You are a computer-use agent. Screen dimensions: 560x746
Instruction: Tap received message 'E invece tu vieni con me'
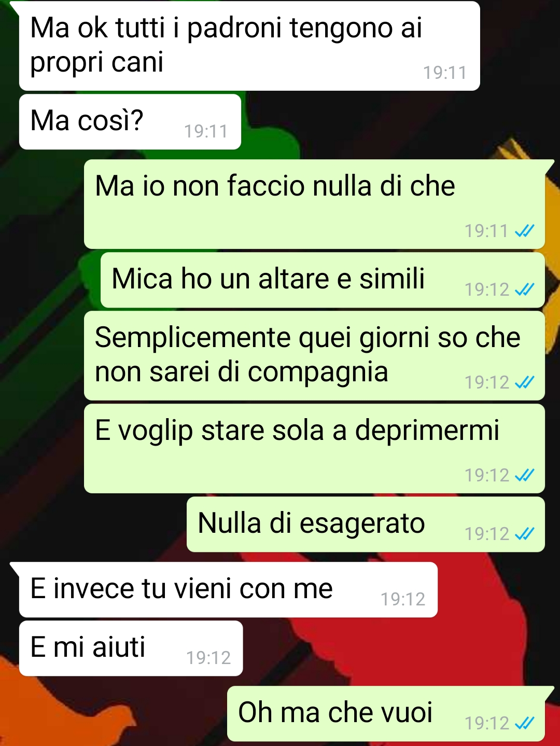[x=228, y=590]
